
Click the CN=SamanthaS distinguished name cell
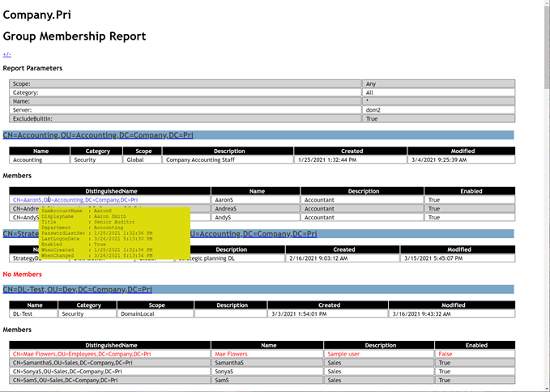point(110,363)
